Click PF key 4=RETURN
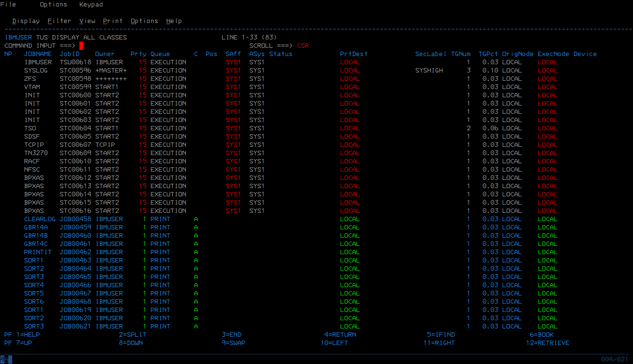Image resolution: width=633 pixels, height=364 pixels. click(340, 335)
